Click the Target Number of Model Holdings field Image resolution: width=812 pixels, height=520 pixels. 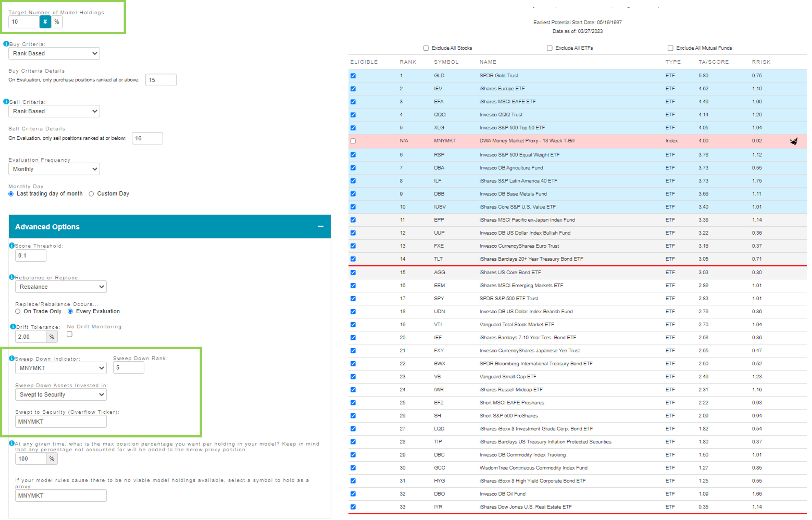tap(24, 22)
